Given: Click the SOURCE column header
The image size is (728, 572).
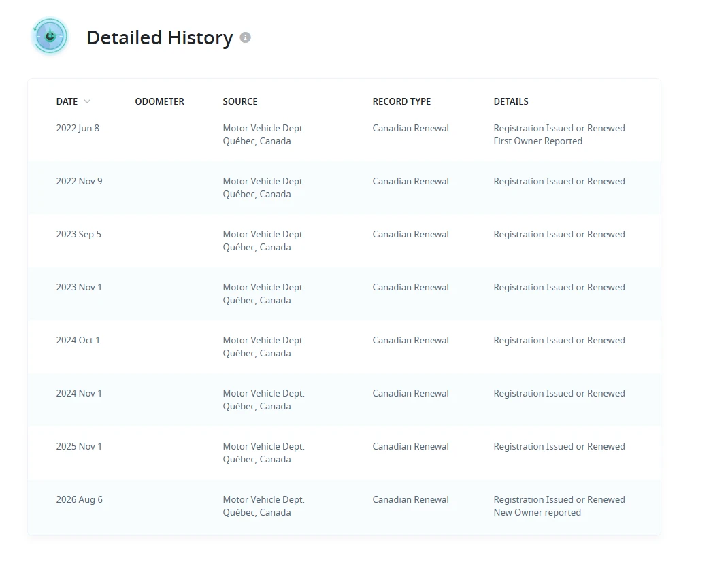Looking at the screenshot, I should coord(240,101).
